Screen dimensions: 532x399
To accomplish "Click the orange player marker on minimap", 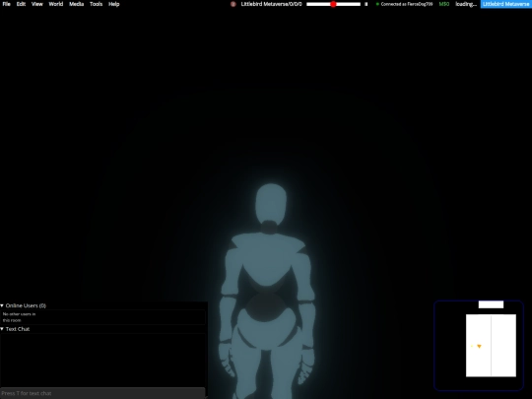I will pos(479,347).
